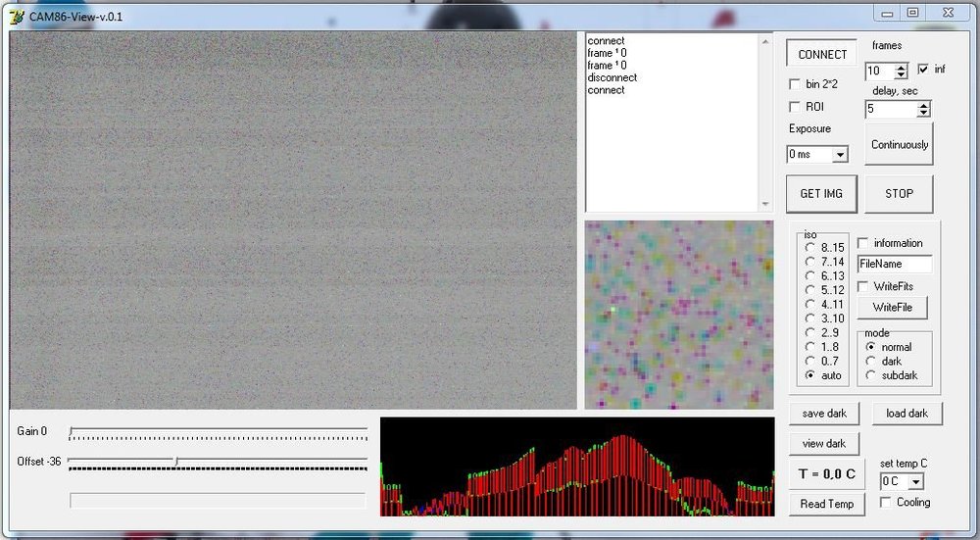980x540 pixels.
Task: Click the 'Gain 0' label
Action: point(32,431)
